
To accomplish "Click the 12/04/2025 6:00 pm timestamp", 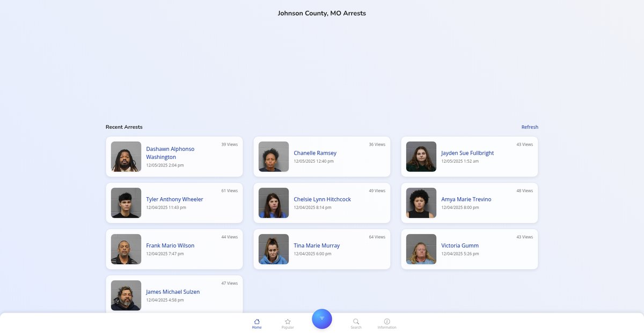I will [x=313, y=254].
